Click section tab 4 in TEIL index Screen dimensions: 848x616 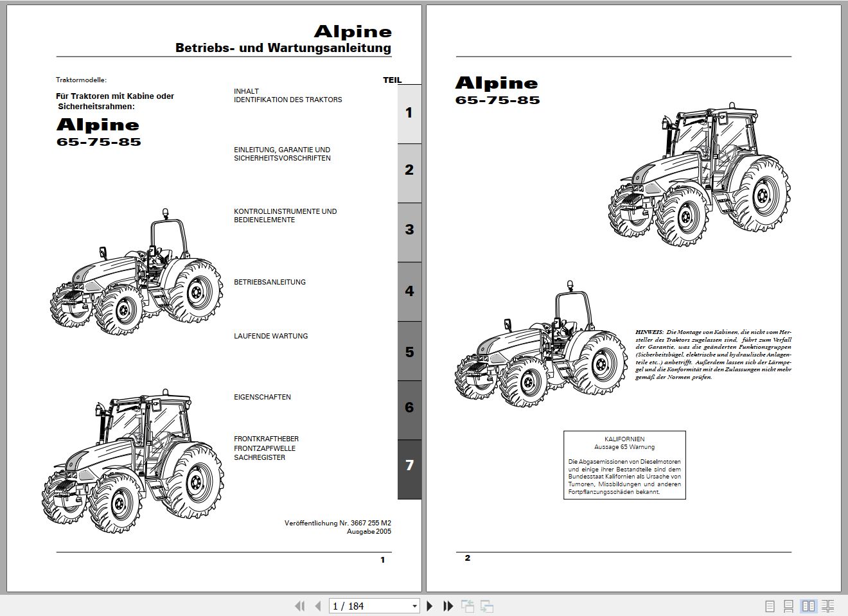[x=409, y=291]
